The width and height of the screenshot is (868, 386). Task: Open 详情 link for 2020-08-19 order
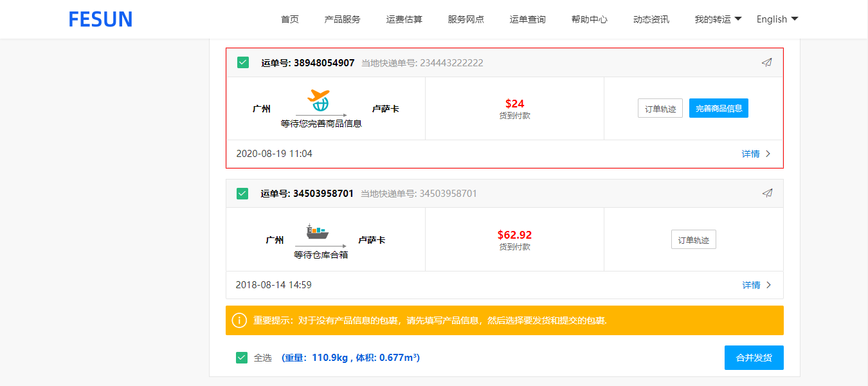(750, 154)
